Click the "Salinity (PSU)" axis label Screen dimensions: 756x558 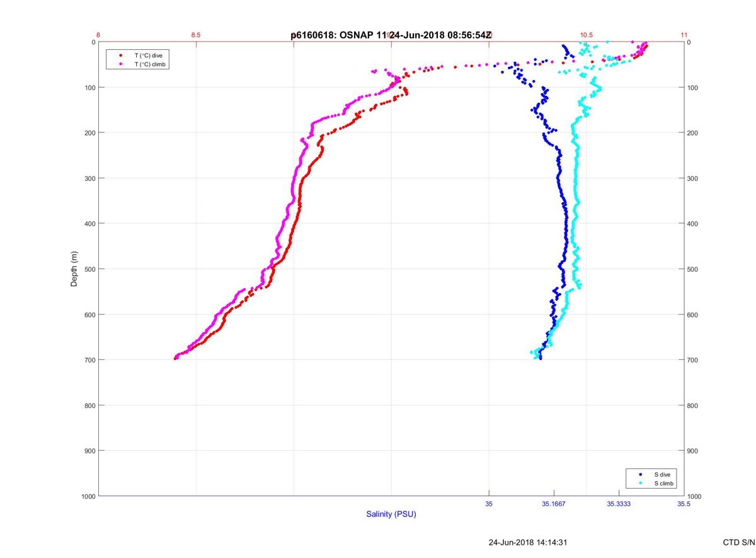point(391,514)
